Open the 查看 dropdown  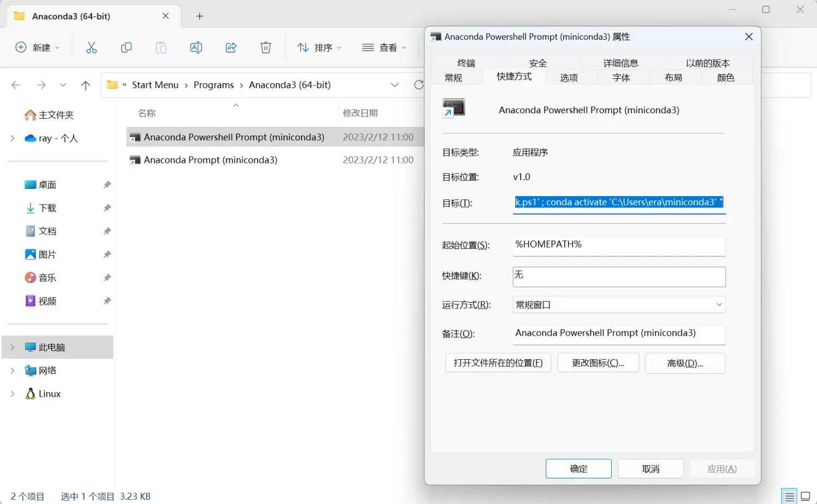click(x=385, y=47)
